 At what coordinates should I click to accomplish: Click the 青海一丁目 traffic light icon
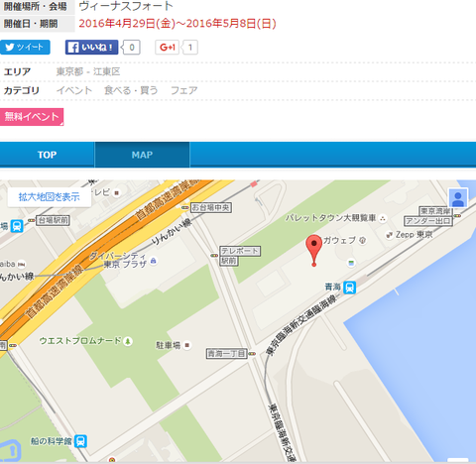tap(252, 354)
